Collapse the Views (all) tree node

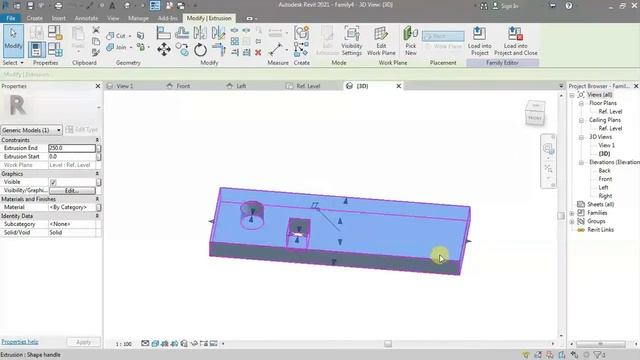tap(572, 95)
